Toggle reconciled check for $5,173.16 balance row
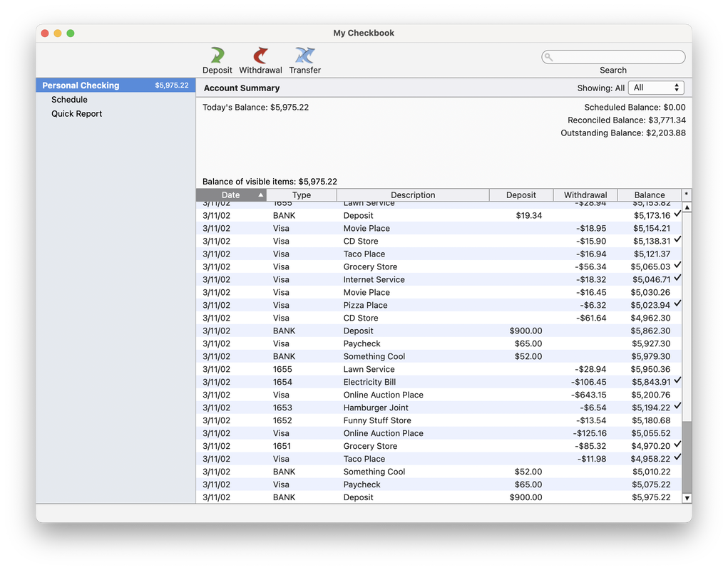This screenshot has height=570, width=728. click(x=677, y=214)
